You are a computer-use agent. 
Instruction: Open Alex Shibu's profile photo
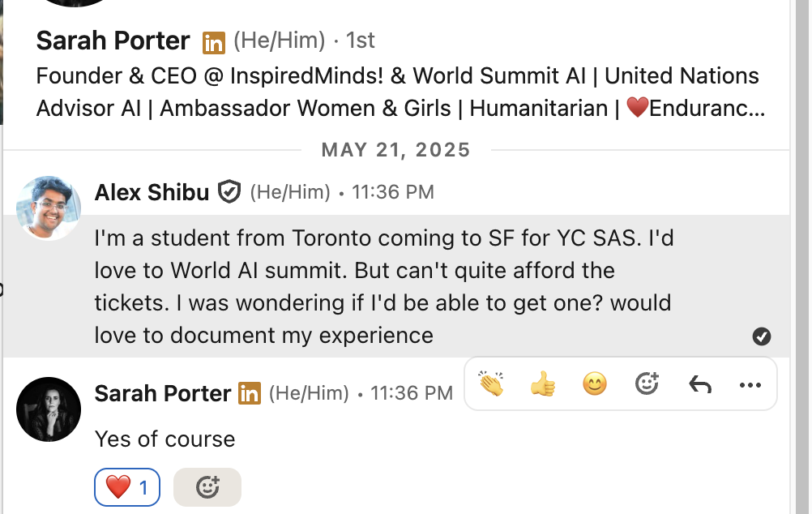point(49,208)
